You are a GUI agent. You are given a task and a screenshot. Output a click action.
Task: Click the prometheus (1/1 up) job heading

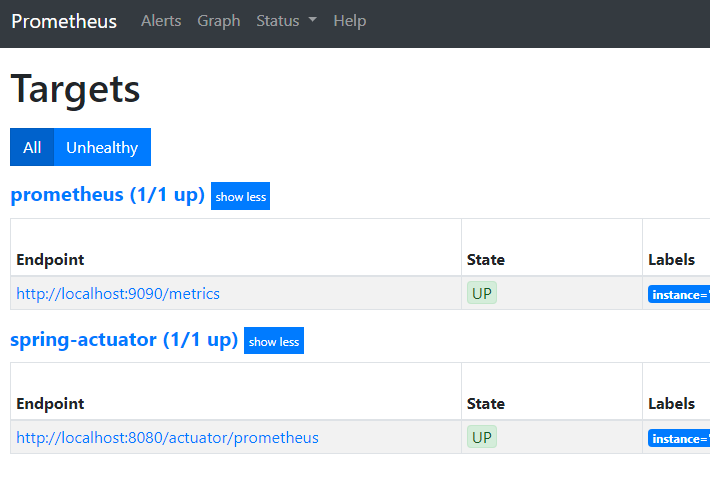click(x=107, y=195)
